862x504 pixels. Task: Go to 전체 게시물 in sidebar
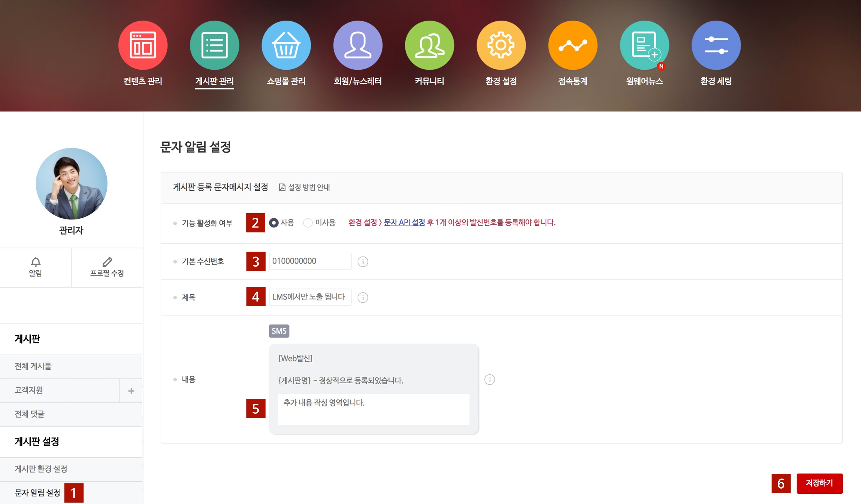33,366
